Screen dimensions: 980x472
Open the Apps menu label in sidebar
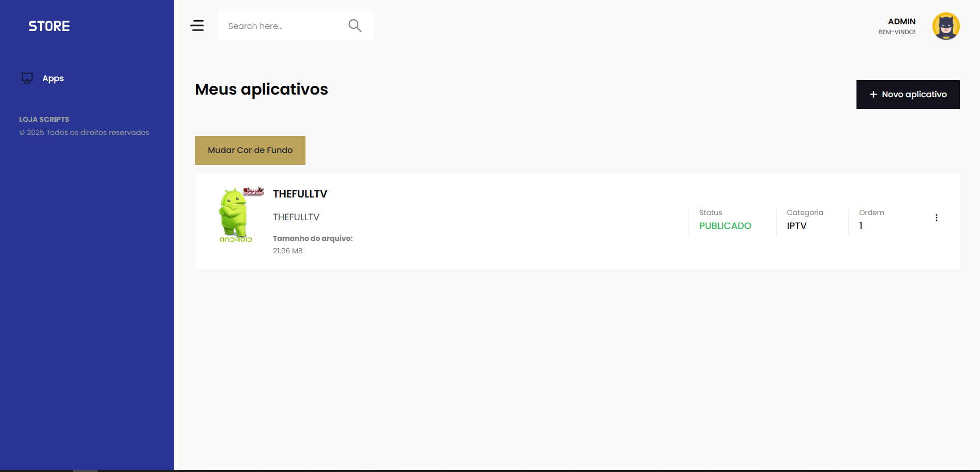[53, 79]
